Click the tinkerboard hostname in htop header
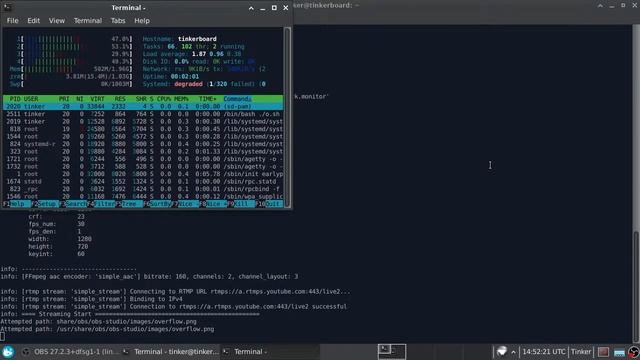 click(197, 39)
